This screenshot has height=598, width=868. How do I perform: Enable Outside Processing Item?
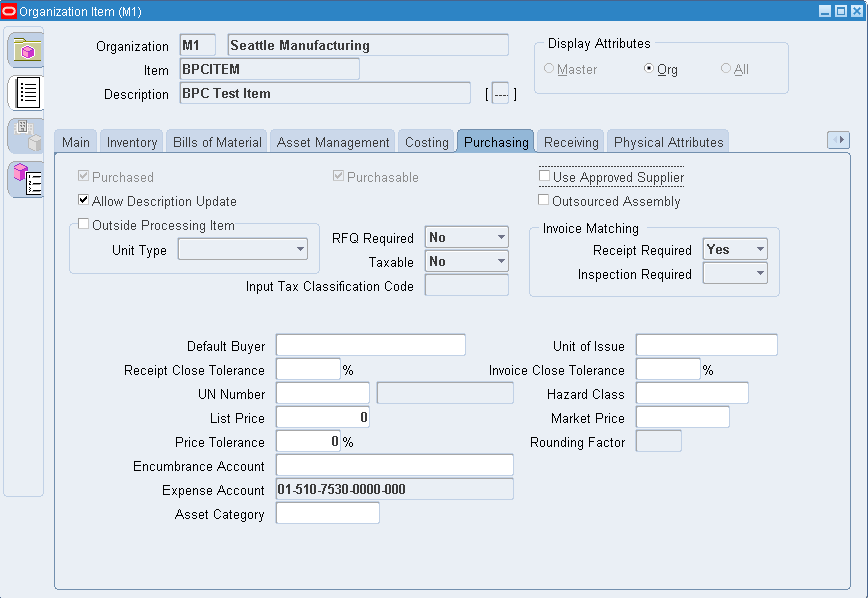[x=83, y=222]
